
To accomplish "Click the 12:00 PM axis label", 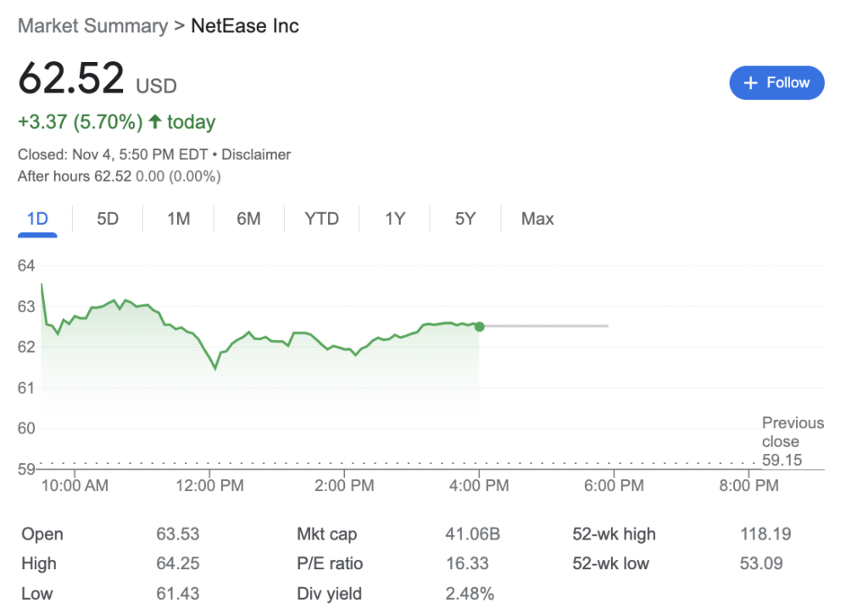I will tap(210, 486).
